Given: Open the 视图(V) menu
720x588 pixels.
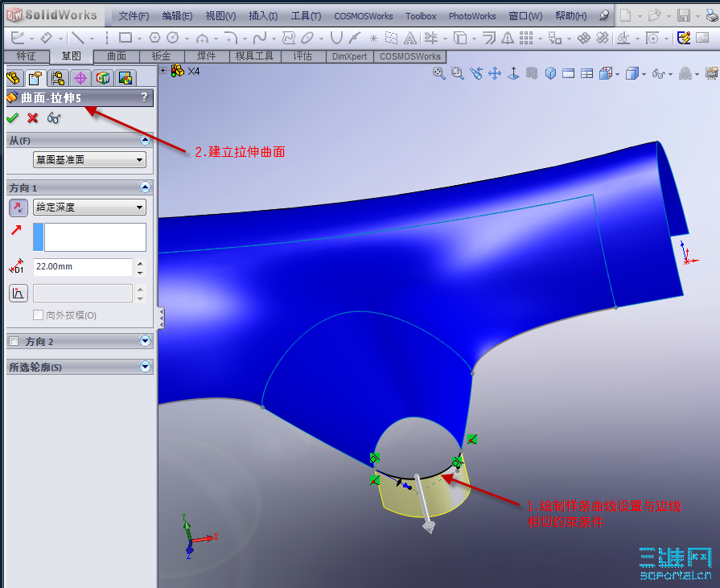Looking at the screenshot, I should (220, 16).
